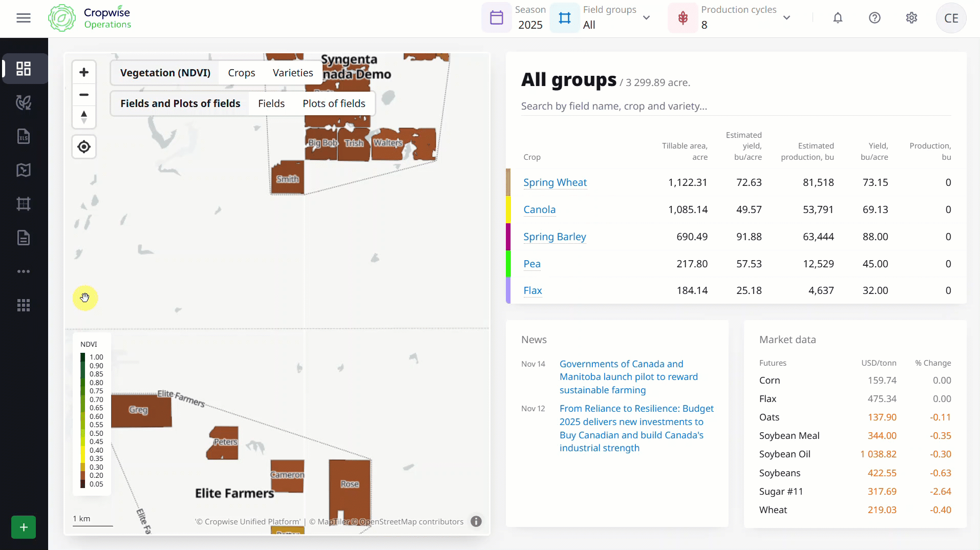Zoom in on the map
Viewport: 980px width, 550px height.
tap(84, 72)
